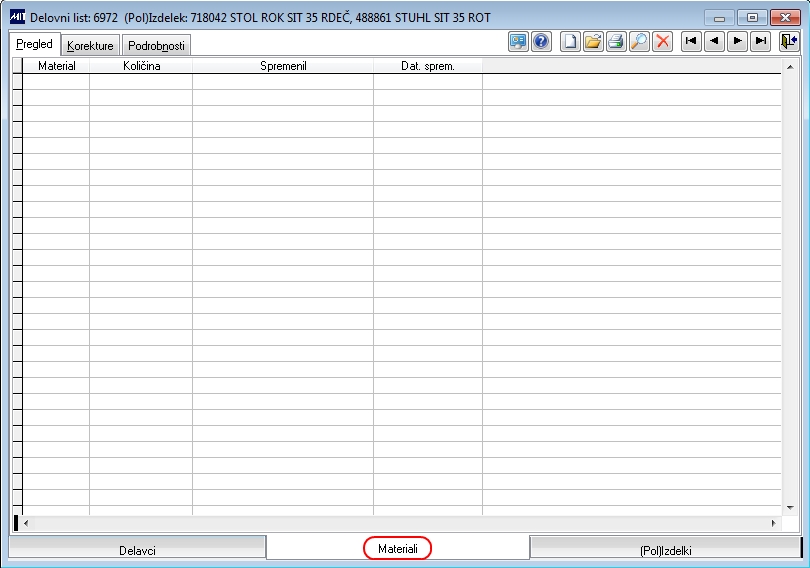The height and width of the screenshot is (568, 810).
Task: Click the Količina column header
Action: coord(141,66)
